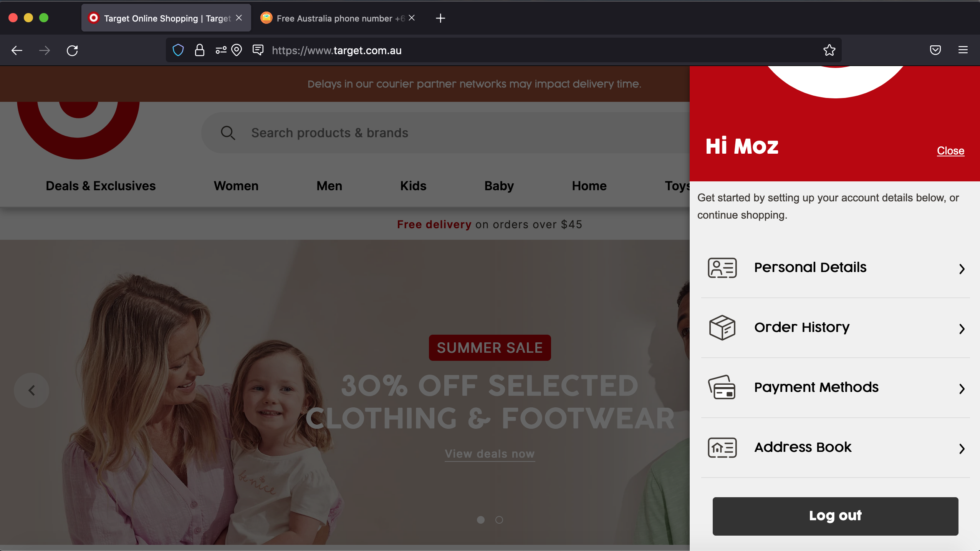Click the bookmark star in address bar
980x551 pixels.
point(829,50)
